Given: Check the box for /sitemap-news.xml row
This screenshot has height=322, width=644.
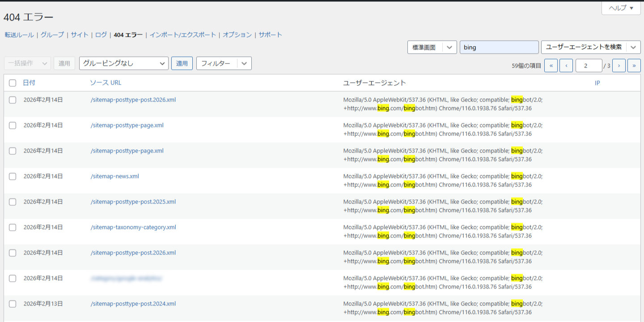Looking at the screenshot, I should tap(13, 177).
